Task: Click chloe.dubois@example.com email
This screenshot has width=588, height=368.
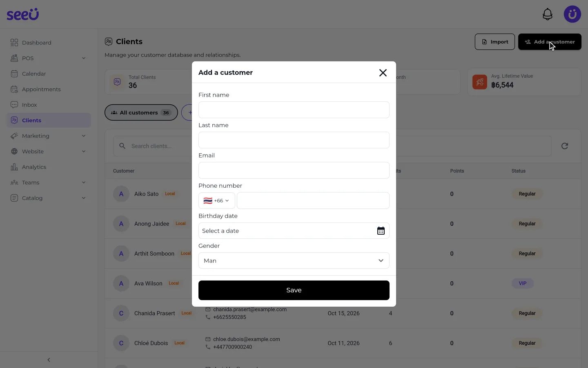Action: point(247,339)
